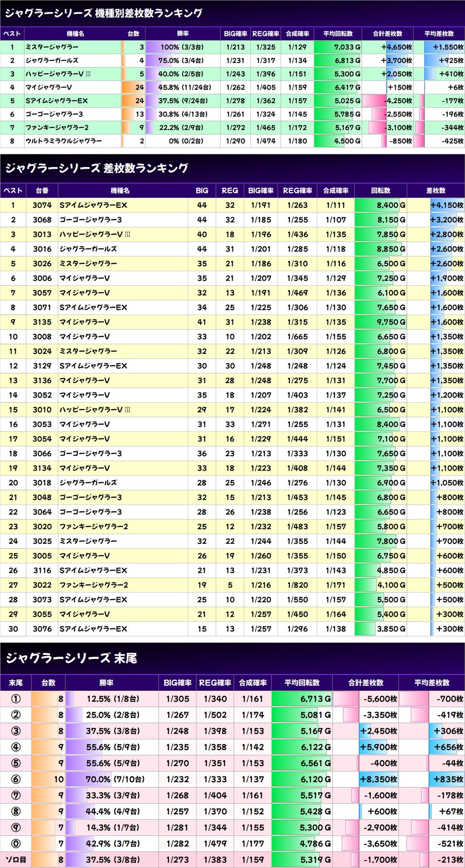Click the 55.6% (5/9台) cell in the ④ row
Viewport: 465px width, 868px height.
pyautogui.click(x=112, y=747)
